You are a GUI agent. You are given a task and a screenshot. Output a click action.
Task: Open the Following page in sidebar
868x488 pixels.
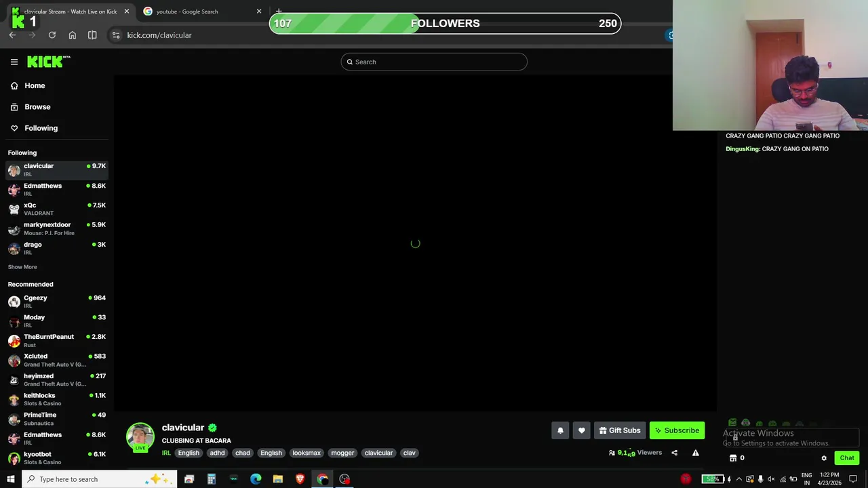click(41, 128)
